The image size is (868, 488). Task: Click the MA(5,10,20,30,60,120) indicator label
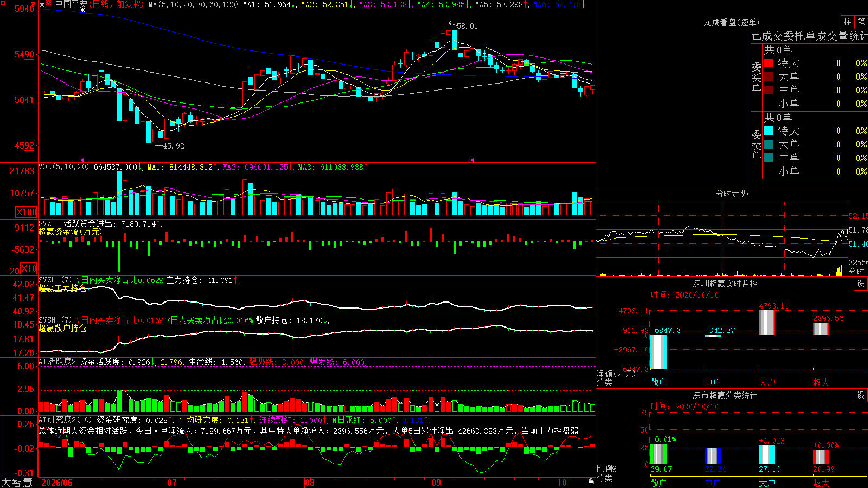[193, 4]
